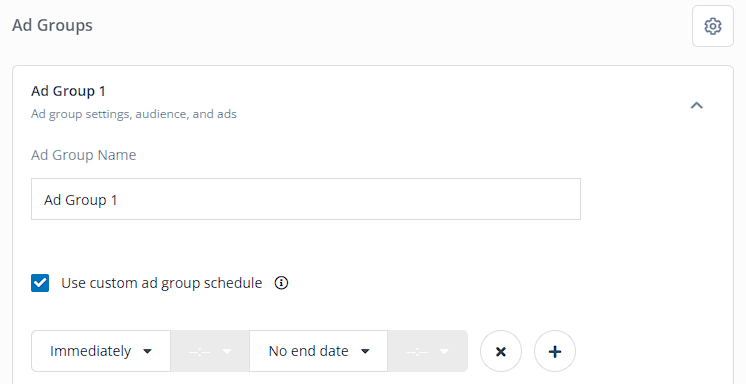
Task: Click the info icon beside custom schedule
Action: (281, 283)
